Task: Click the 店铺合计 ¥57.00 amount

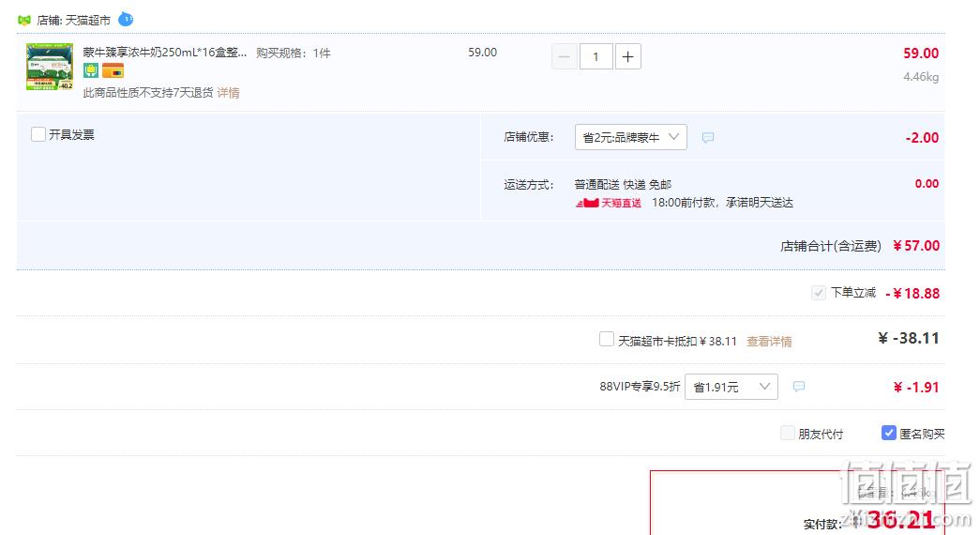Action: (916, 246)
